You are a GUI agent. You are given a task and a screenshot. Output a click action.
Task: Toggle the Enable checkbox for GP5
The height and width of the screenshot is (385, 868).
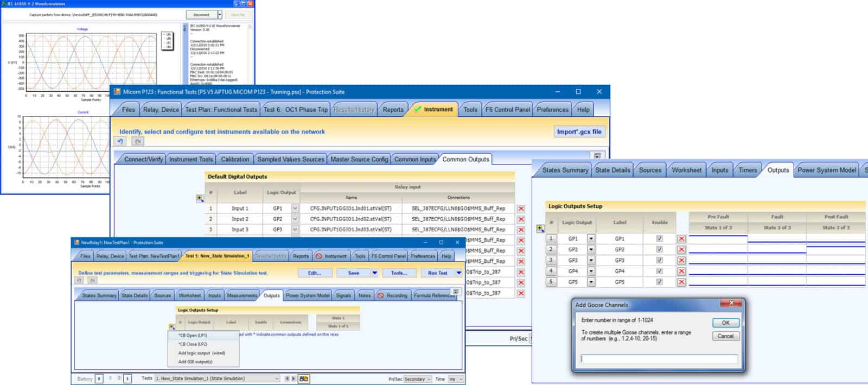[660, 282]
